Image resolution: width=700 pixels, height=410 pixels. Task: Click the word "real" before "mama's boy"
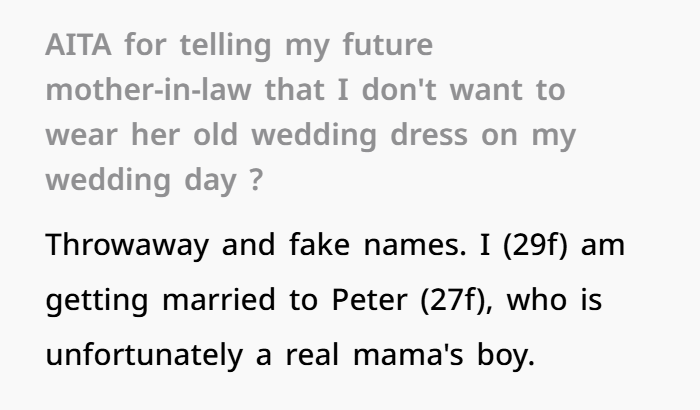coord(312,355)
